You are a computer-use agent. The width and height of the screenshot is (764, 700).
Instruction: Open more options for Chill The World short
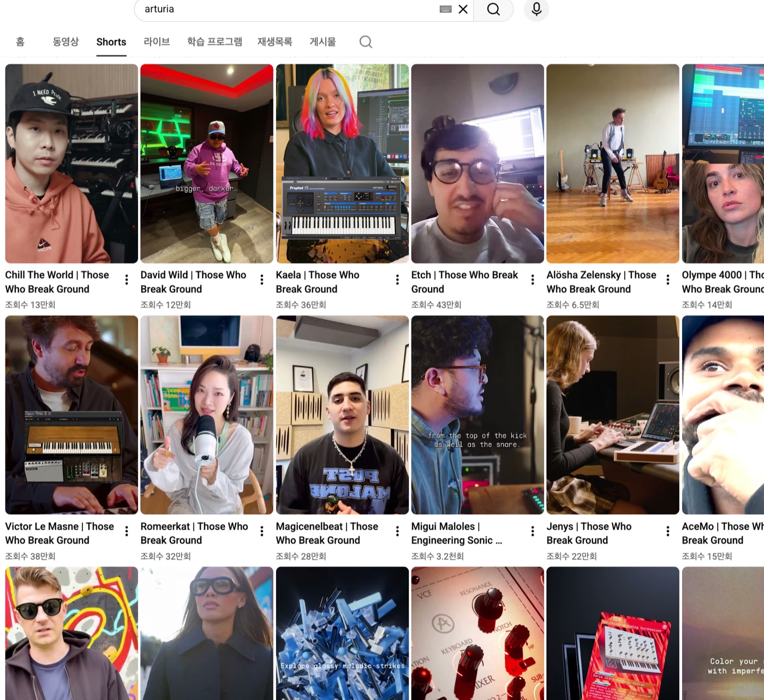tap(127, 280)
